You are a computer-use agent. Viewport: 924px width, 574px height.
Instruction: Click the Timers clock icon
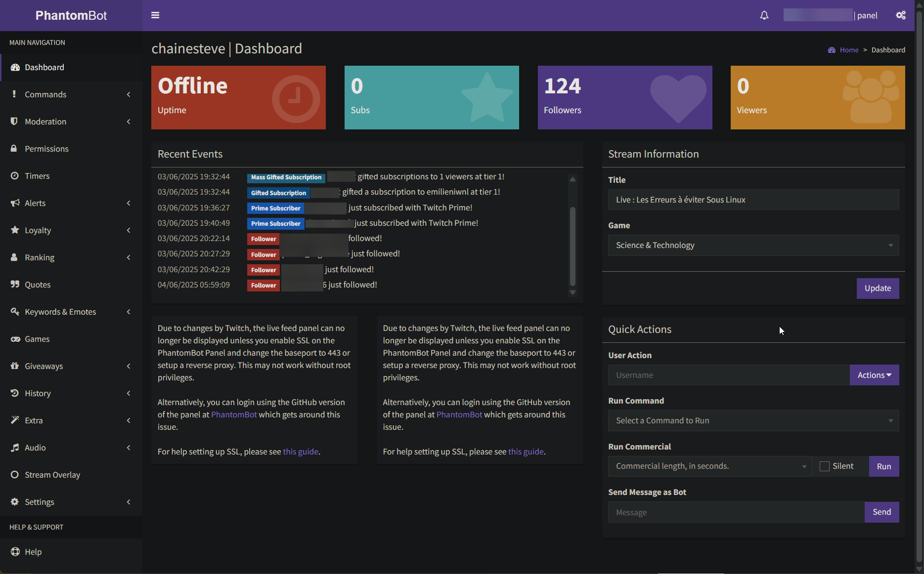point(15,176)
